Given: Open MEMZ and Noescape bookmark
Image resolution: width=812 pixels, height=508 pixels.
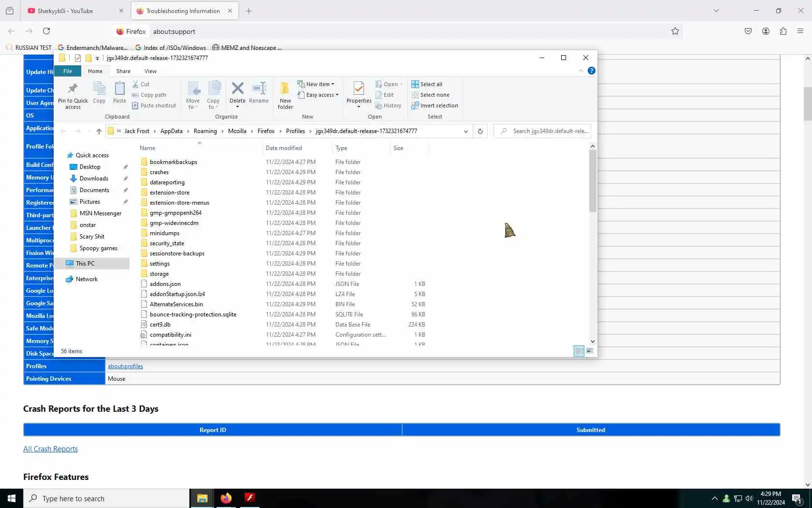Looking at the screenshot, I should point(247,47).
